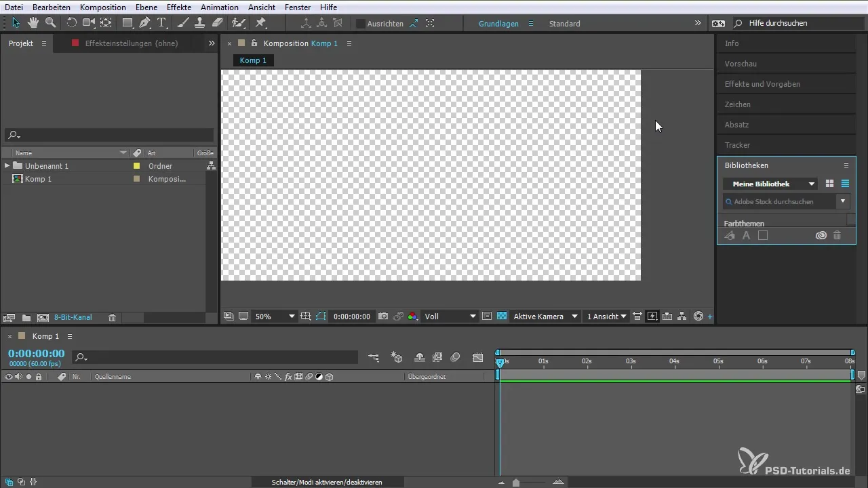Click Schalter/Modi aktivieren/deaktivieren button
This screenshot has height=488, width=868.
point(327,482)
